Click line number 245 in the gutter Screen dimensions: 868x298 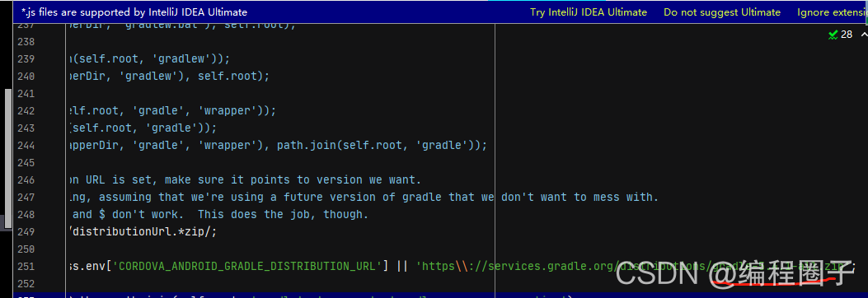(26, 162)
